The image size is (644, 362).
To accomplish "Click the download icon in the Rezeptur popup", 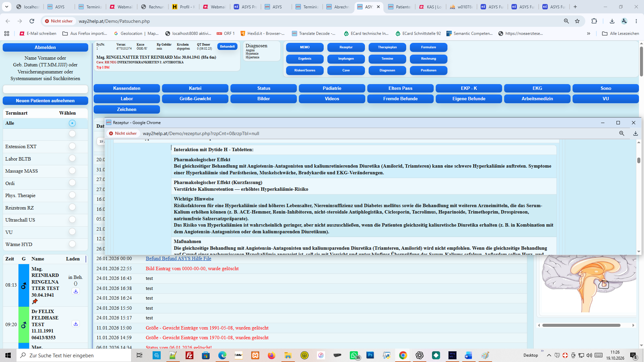I will coord(635,133).
